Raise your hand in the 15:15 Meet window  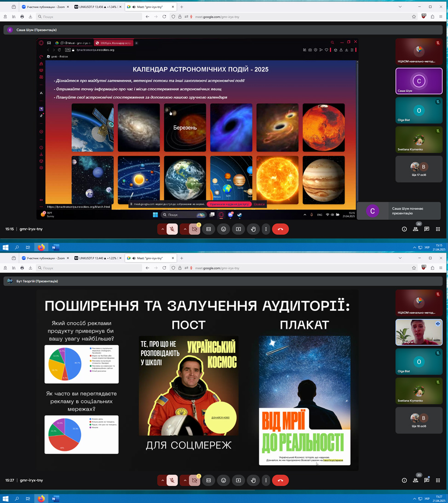253,229
